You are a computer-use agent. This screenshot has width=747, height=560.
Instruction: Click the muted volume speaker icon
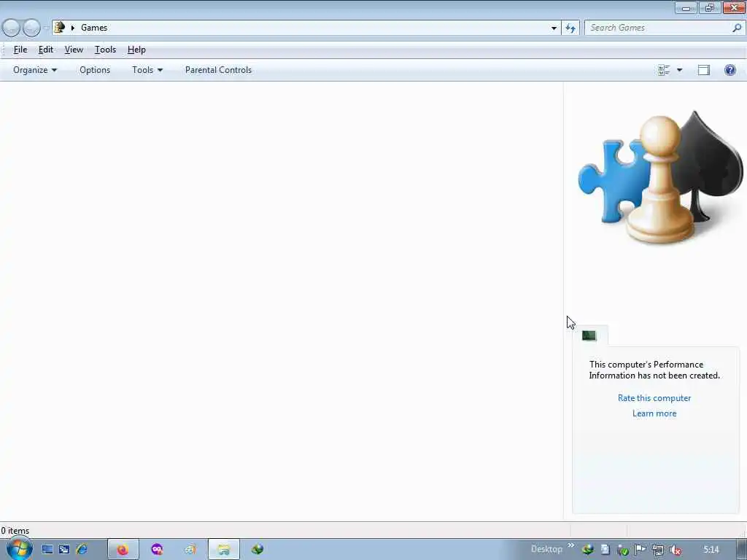676,550
